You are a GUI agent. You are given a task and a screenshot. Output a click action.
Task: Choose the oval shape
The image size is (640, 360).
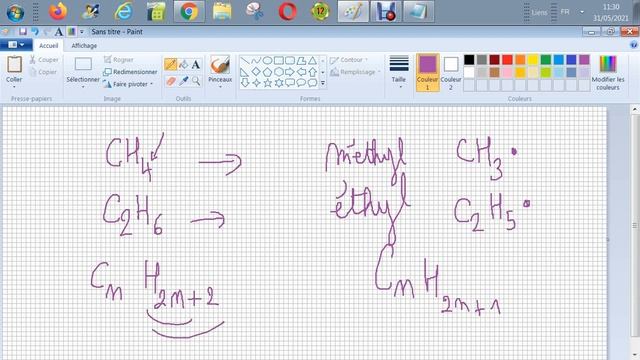[267, 61]
